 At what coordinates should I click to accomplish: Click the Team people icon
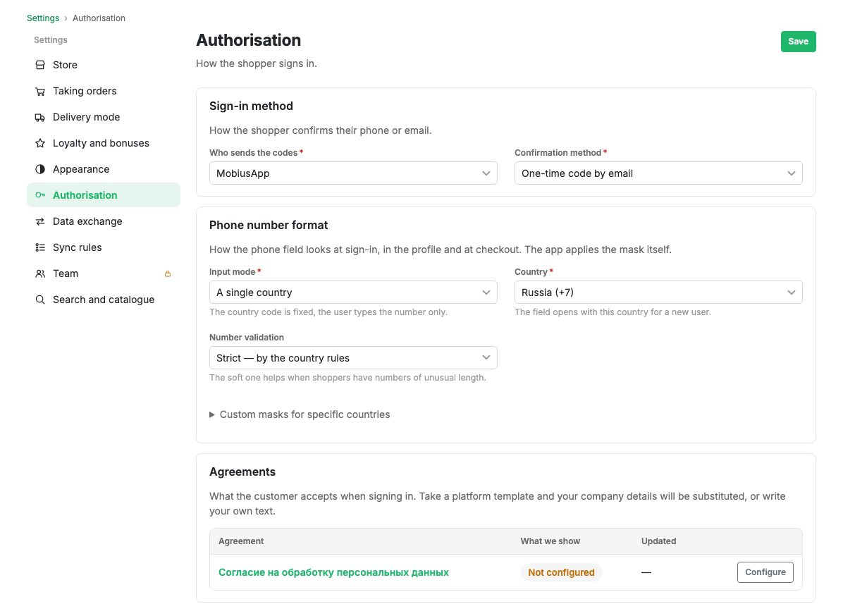coord(40,273)
